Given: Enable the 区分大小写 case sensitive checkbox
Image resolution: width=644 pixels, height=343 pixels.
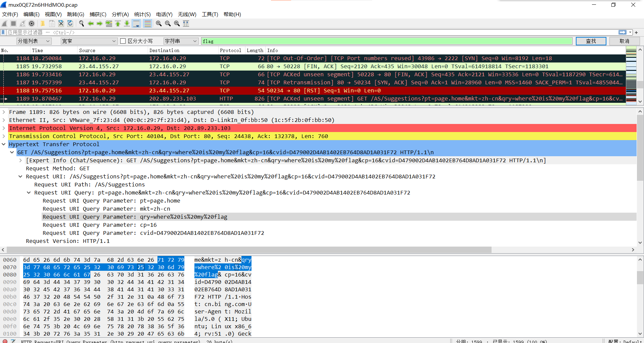Looking at the screenshot, I should coord(123,41).
